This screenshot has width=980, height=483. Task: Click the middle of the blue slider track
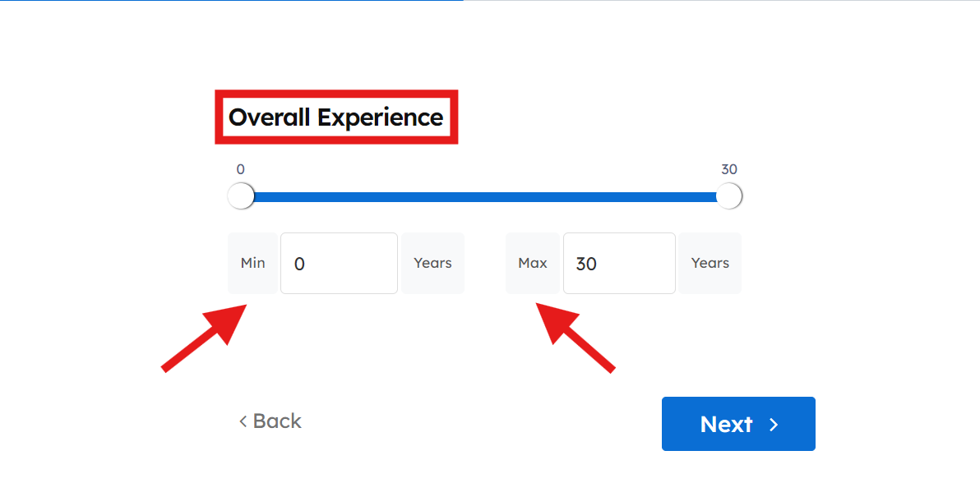pyautogui.click(x=485, y=197)
